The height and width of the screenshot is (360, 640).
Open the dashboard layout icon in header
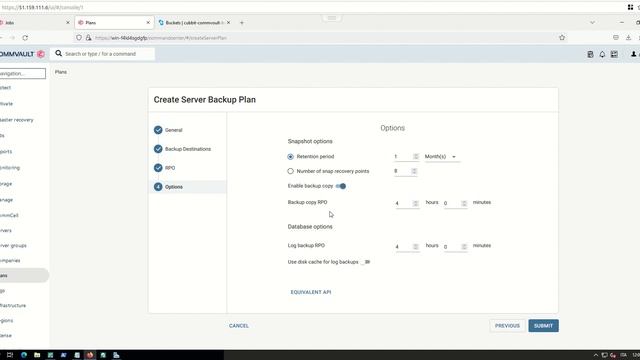coord(614,54)
